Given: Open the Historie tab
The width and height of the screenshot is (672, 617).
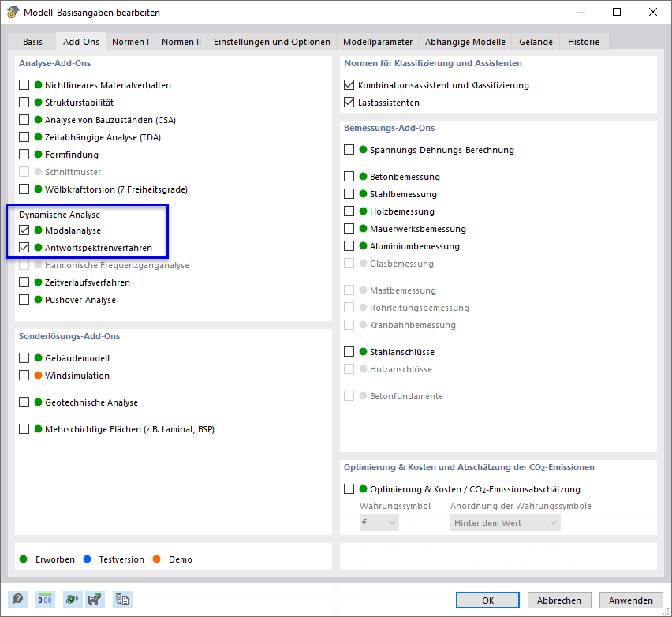Looking at the screenshot, I should [x=584, y=42].
